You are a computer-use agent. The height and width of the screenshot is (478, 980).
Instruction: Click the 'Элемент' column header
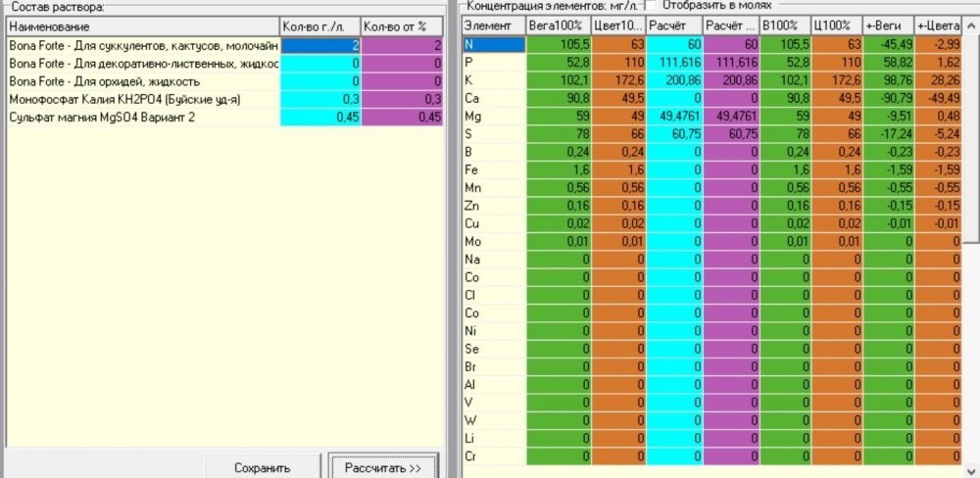(x=494, y=26)
